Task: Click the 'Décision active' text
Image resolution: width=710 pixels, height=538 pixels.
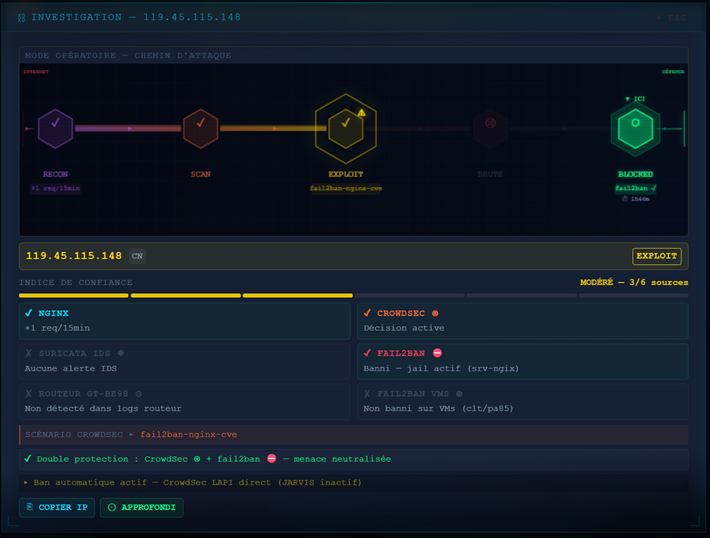Action: click(404, 328)
